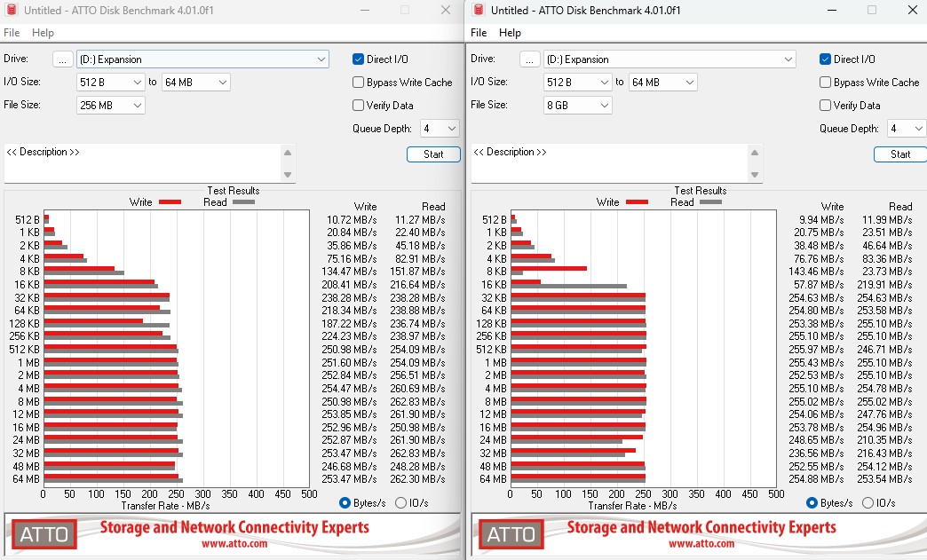This screenshot has height=560, width=927.
Task: Enable Verify Data in left window
Action: click(358, 105)
